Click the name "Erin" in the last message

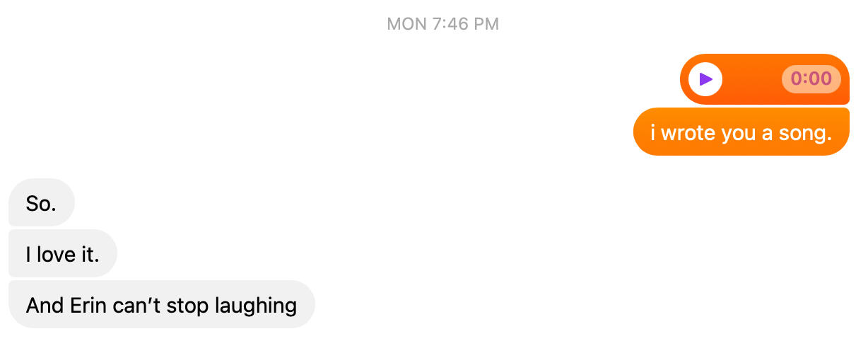point(84,305)
